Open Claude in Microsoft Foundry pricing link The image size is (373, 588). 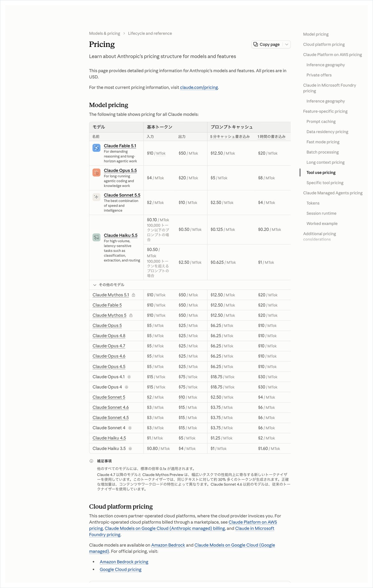182,532
